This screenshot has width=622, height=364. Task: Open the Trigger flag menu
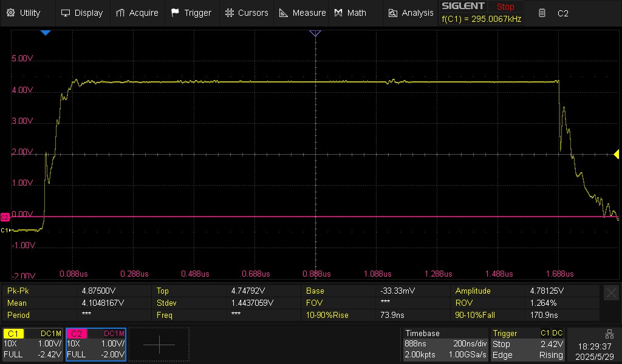pyautogui.click(x=191, y=13)
